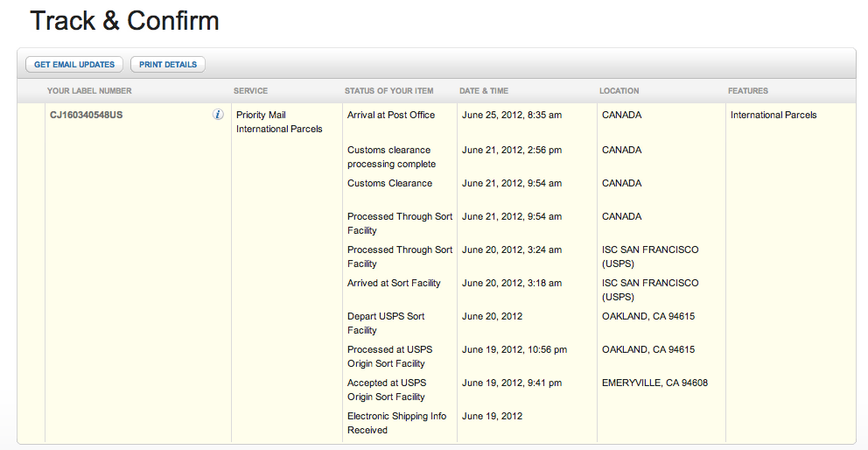Screen dimensions: 868x450
Task: Click the Your Label Number column header
Action: tap(89, 91)
